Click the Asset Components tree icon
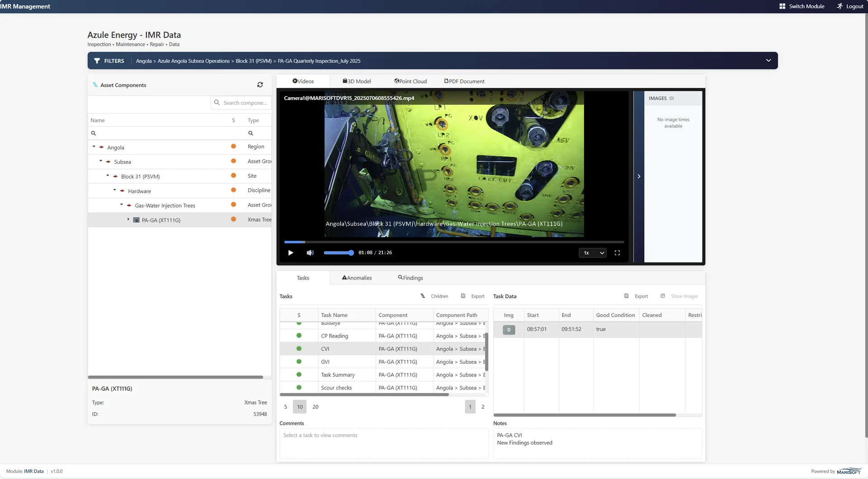The height and width of the screenshot is (479, 868). pyautogui.click(x=95, y=85)
